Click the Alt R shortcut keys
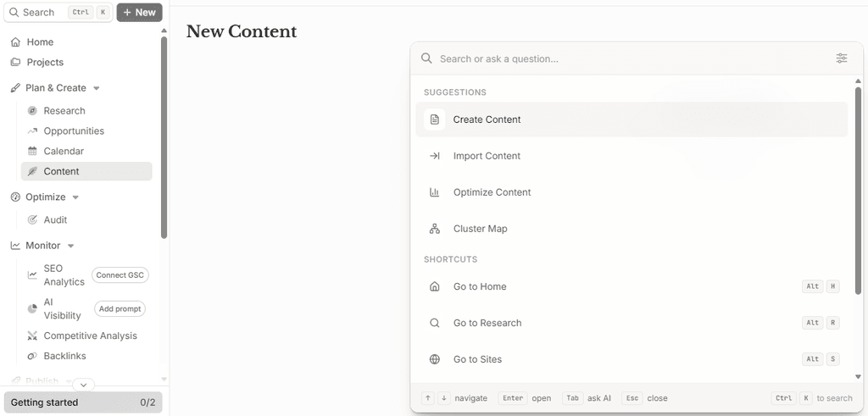Image resolution: width=868 pixels, height=416 pixels. (821, 323)
